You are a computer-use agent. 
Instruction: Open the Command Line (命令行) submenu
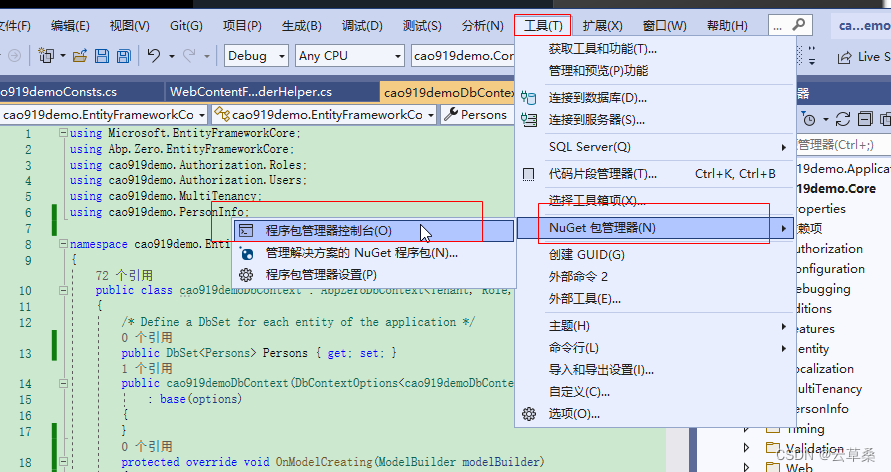(x=655, y=348)
